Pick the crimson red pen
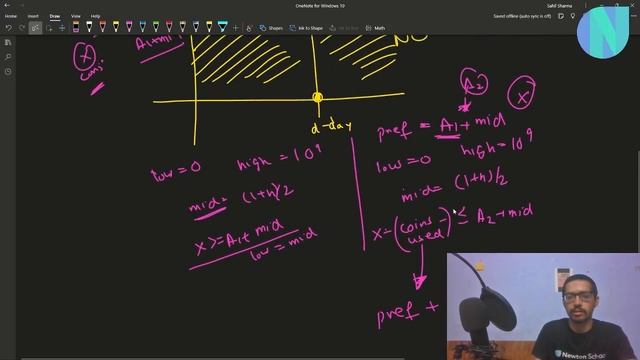This screenshot has width=640, height=360. coord(169,27)
